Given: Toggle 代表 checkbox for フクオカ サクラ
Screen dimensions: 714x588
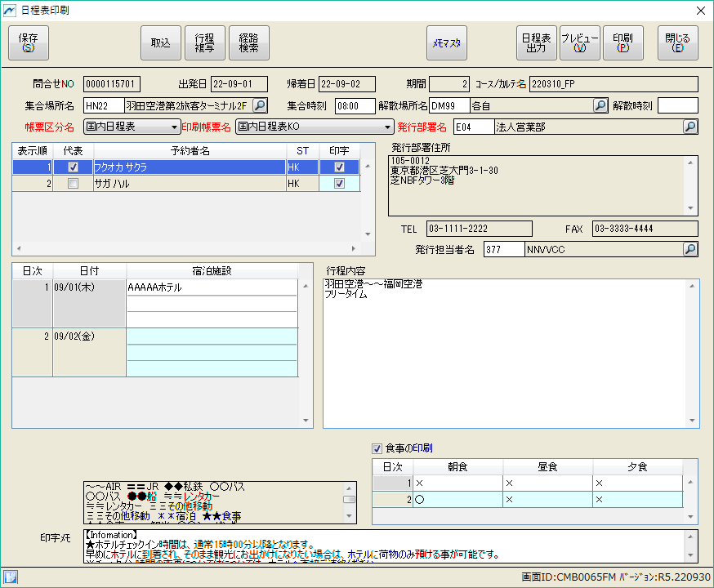Looking at the screenshot, I should [73, 167].
